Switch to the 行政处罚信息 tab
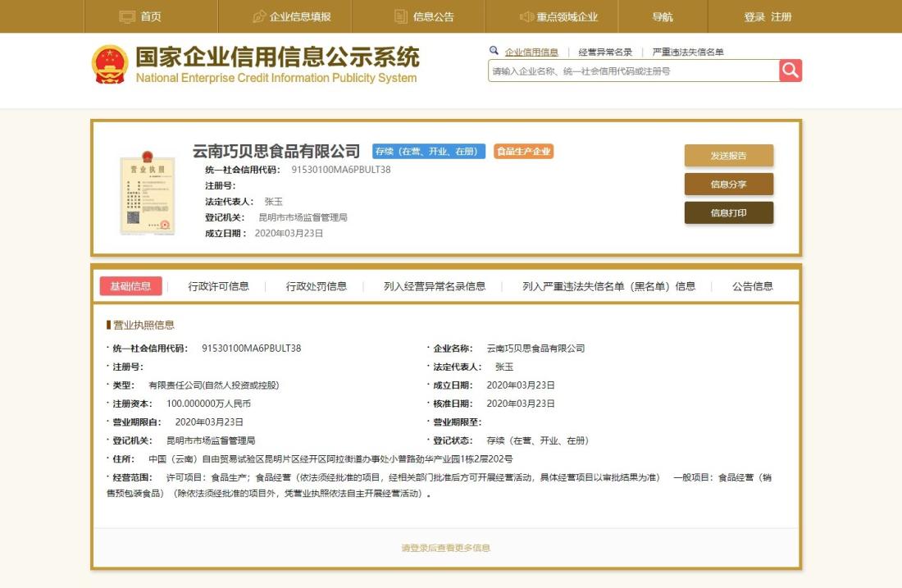The width and height of the screenshot is (902, 588). click(x=317, y=286)
